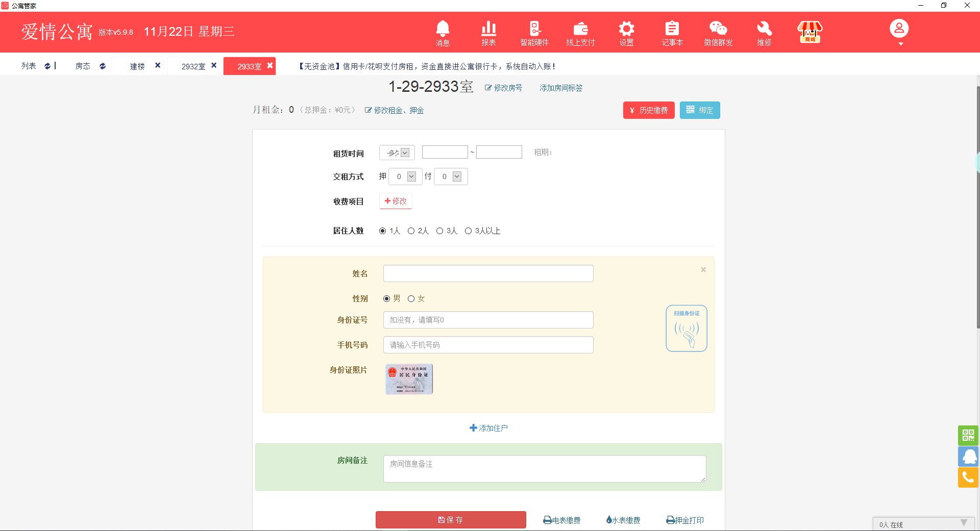Switch to the 列表 tab
Viewport: 980px width, 531px height.
(x=29, y=66)
